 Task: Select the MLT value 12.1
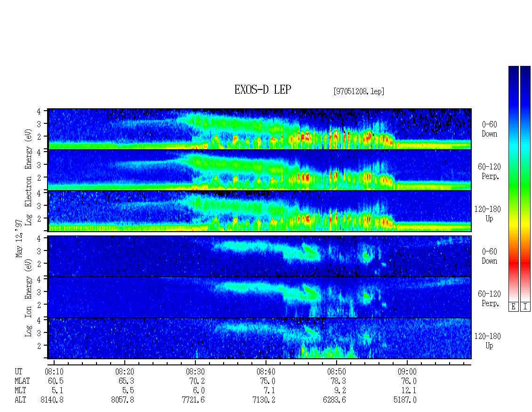(x=409, y=391)
